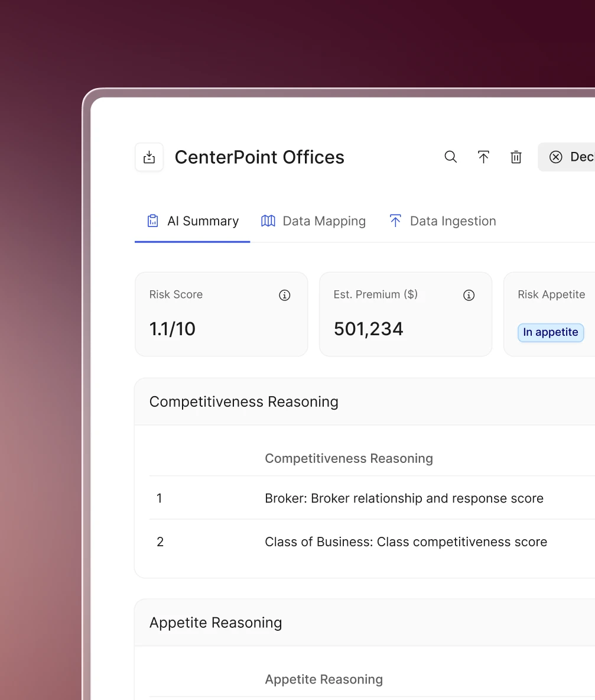Image resolution: width=595 pixels, height=700 pixels.
Task: Delete submission via trash icon
Action: point(516,157)
